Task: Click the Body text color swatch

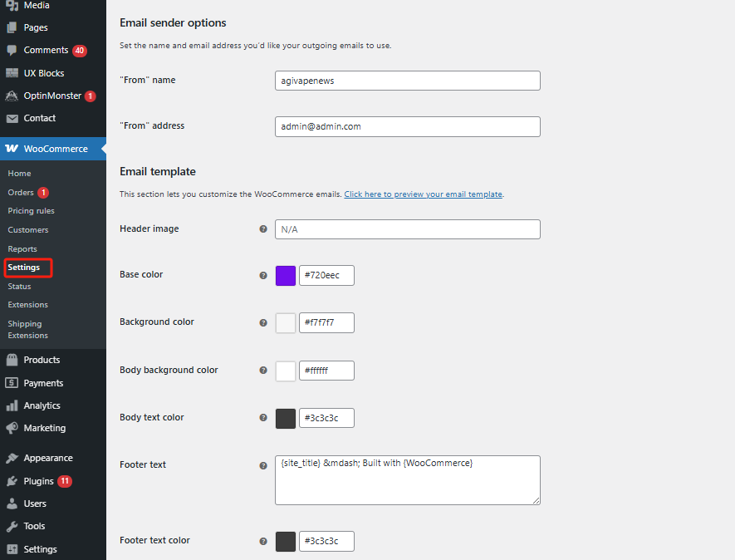Action: [x=286, y=418]
